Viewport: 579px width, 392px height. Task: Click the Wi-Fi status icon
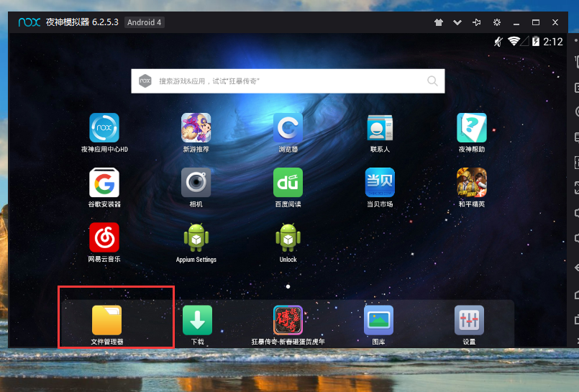coord(514,41)
